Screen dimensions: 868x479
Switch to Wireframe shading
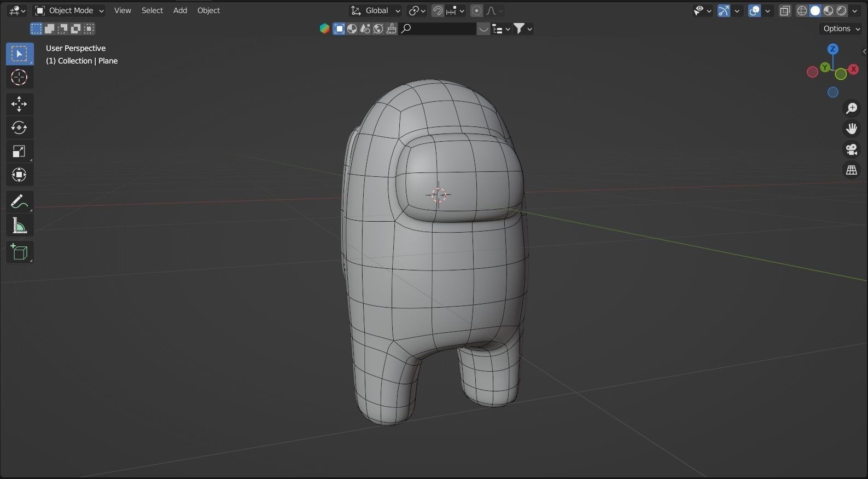point(802,10)
